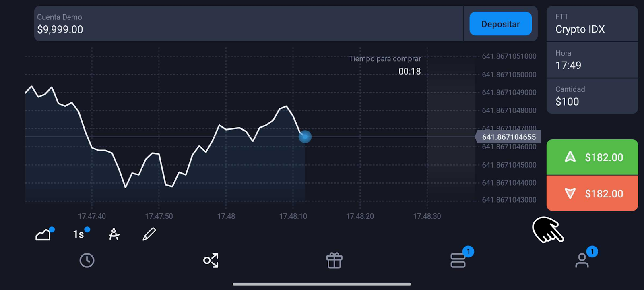Tap the Tiempo para comprar 00:18 countdown
Viewport: 644px width, 290px height.
(385, 65)
